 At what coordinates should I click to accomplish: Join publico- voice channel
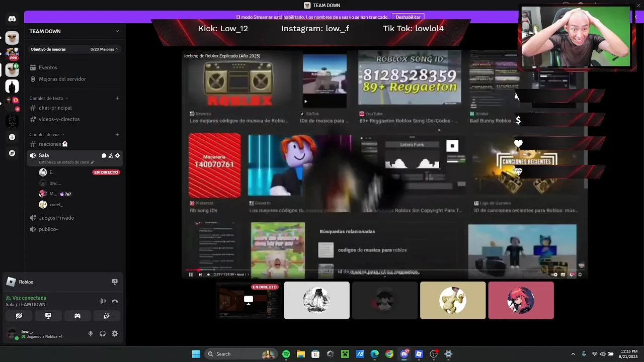click(75, 229)
